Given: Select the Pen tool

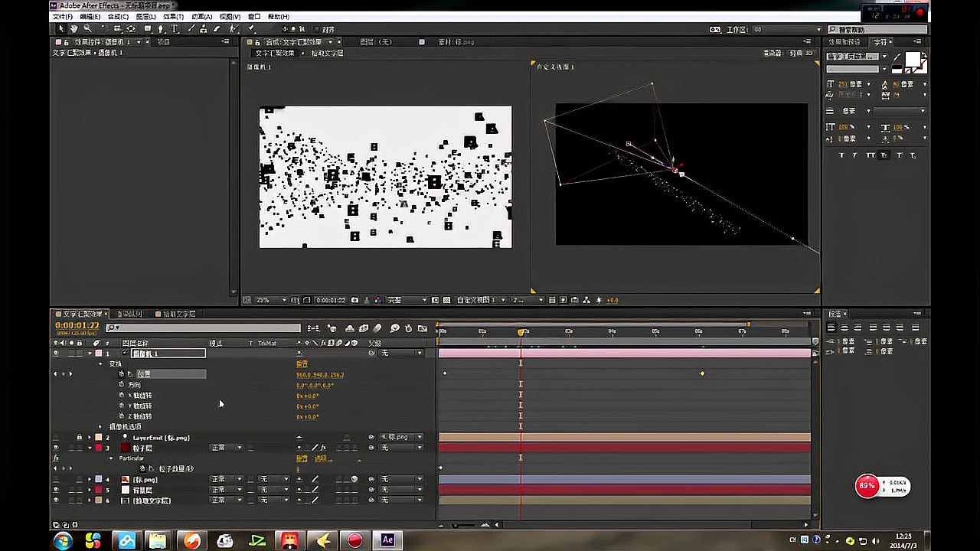Looking at the screenshot, I should 161,29.
